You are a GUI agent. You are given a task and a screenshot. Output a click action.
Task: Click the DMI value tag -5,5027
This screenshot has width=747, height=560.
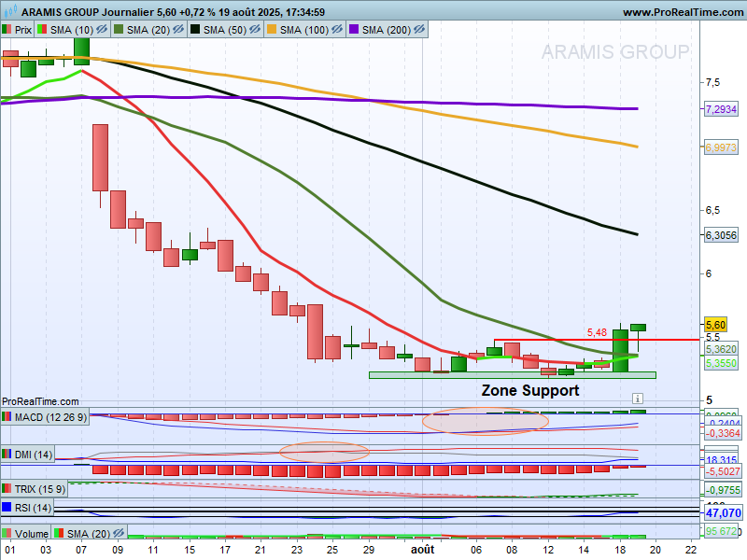723,471
